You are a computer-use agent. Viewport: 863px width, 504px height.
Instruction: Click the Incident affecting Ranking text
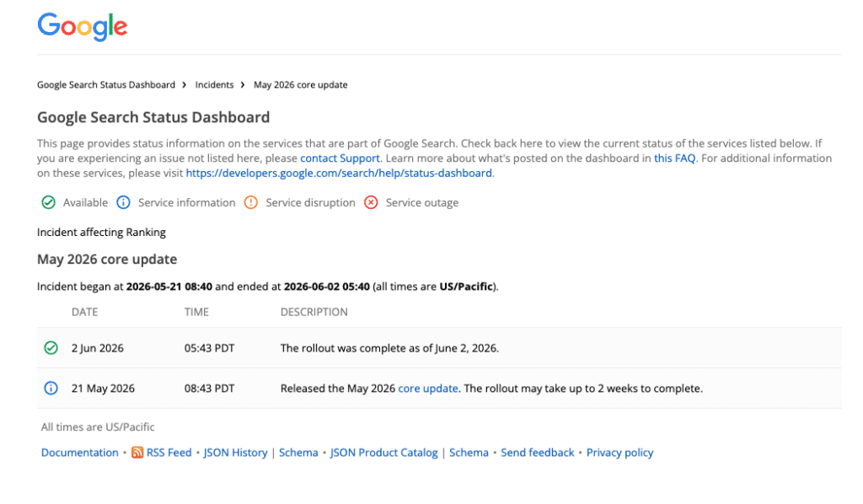(x=101, y=232)
